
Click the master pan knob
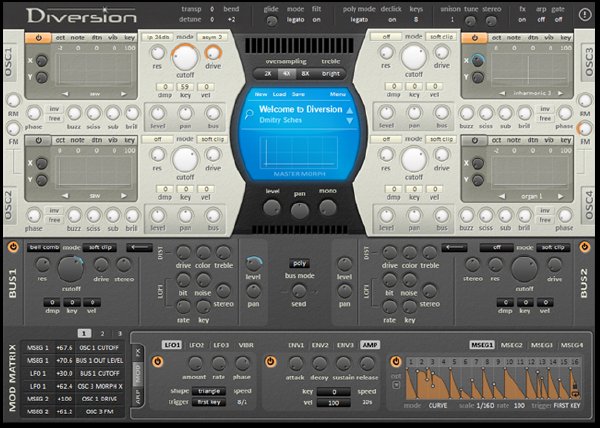(300, 211)
